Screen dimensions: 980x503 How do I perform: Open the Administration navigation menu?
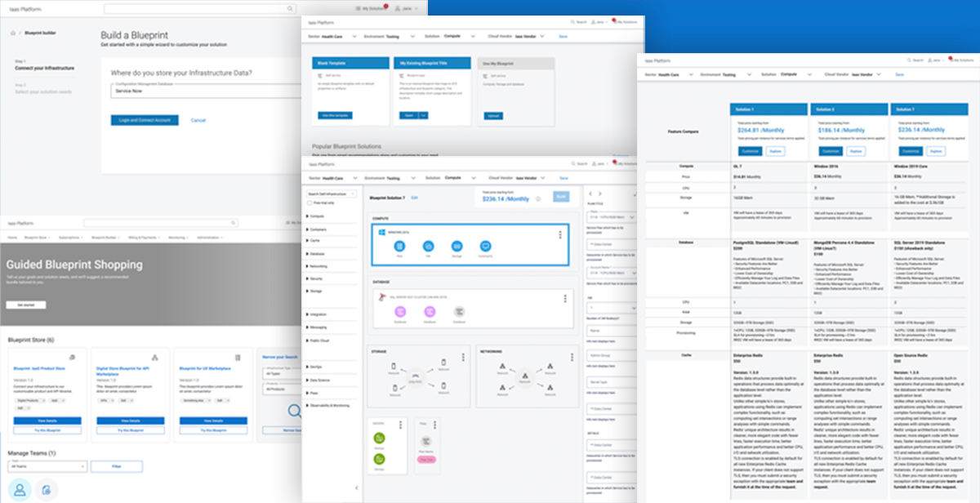211,238
